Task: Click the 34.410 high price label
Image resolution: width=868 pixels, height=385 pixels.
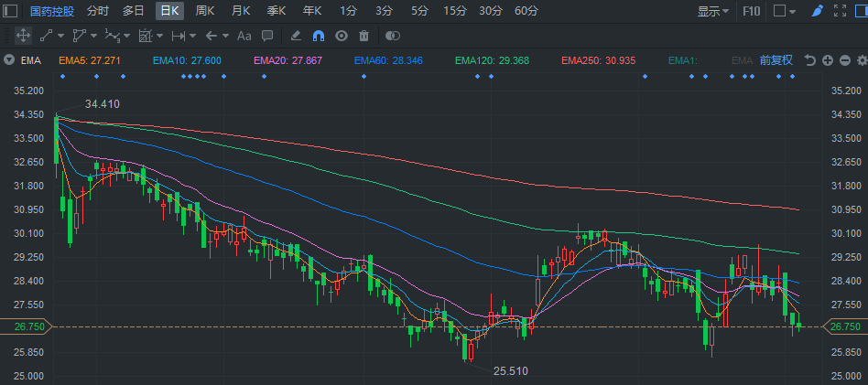Action: pyautogui.click(x=103, y=104)
